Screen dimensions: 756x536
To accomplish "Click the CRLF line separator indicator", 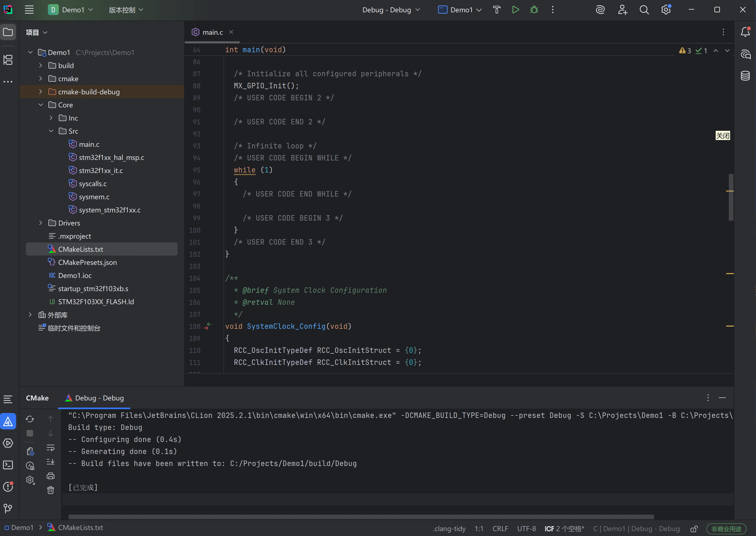I will click(x=500, y=529).
